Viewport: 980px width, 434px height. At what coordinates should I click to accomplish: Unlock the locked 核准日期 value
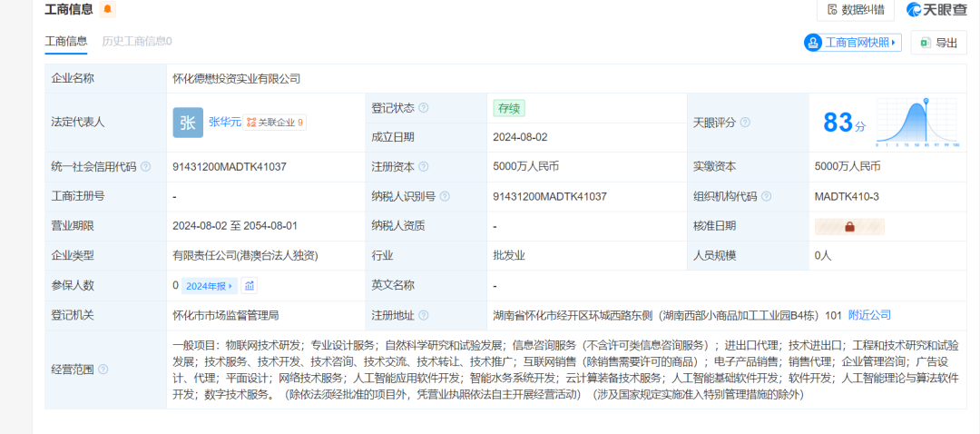pos(849,226)
